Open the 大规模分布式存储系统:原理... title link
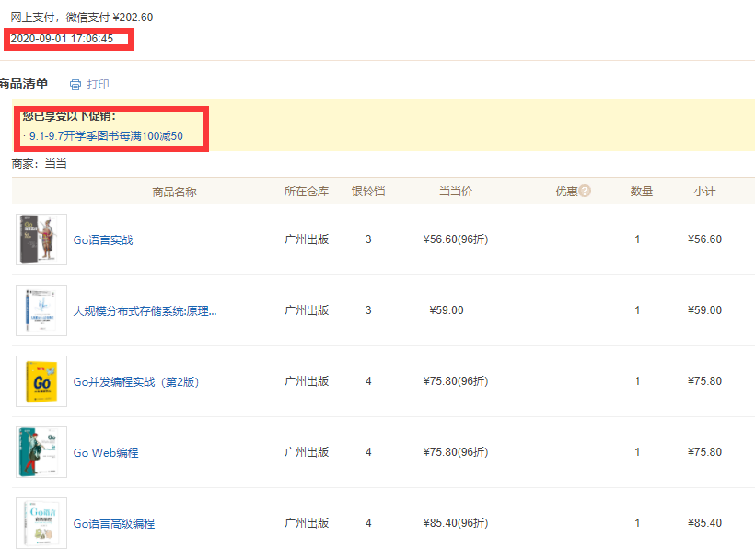755x560 pixels. [x=145, y=310]
